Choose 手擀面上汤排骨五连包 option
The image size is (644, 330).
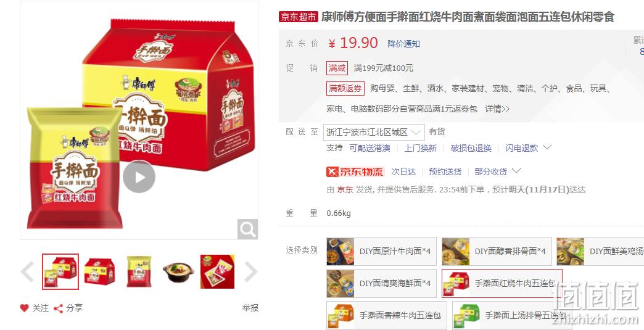coord(512,315)
